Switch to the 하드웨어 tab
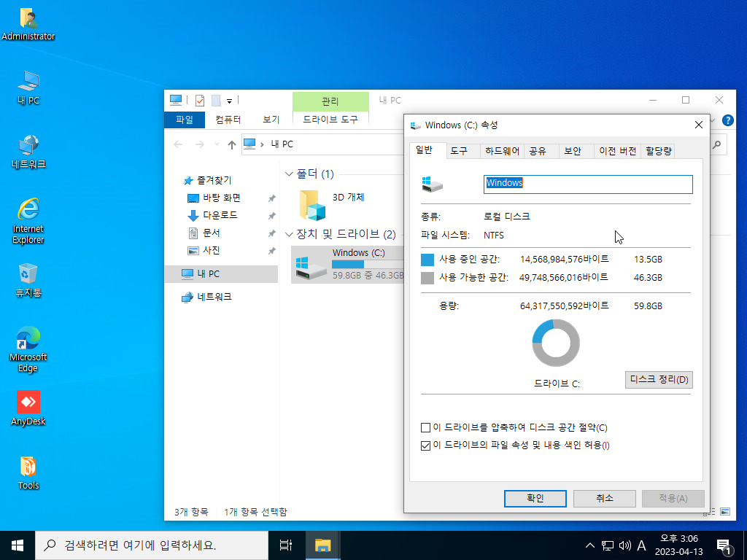This screenshot has height=560, width=747. (x=502, y=151)
